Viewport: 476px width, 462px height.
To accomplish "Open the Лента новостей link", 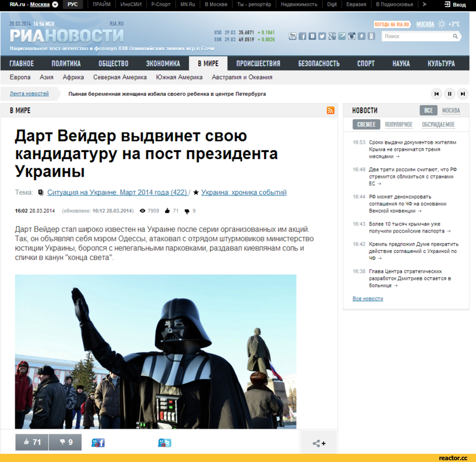I will [x=29, y=93].
